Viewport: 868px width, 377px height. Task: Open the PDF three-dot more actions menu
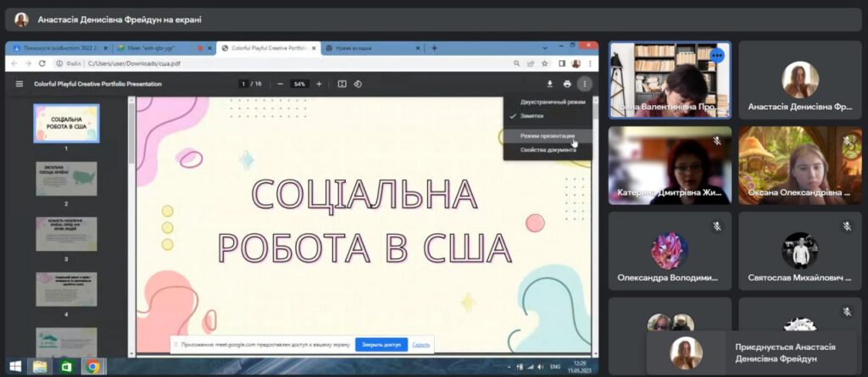coord(584,84)
